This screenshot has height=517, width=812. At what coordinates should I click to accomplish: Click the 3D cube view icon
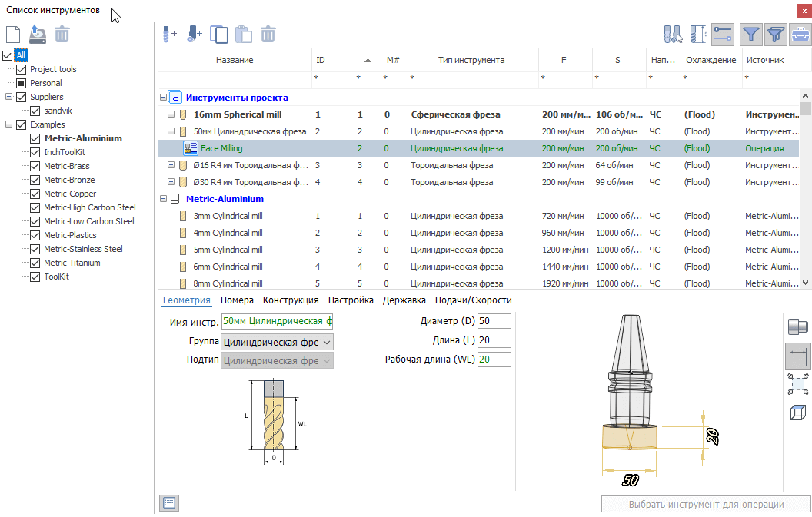click(x=797, y=413)
